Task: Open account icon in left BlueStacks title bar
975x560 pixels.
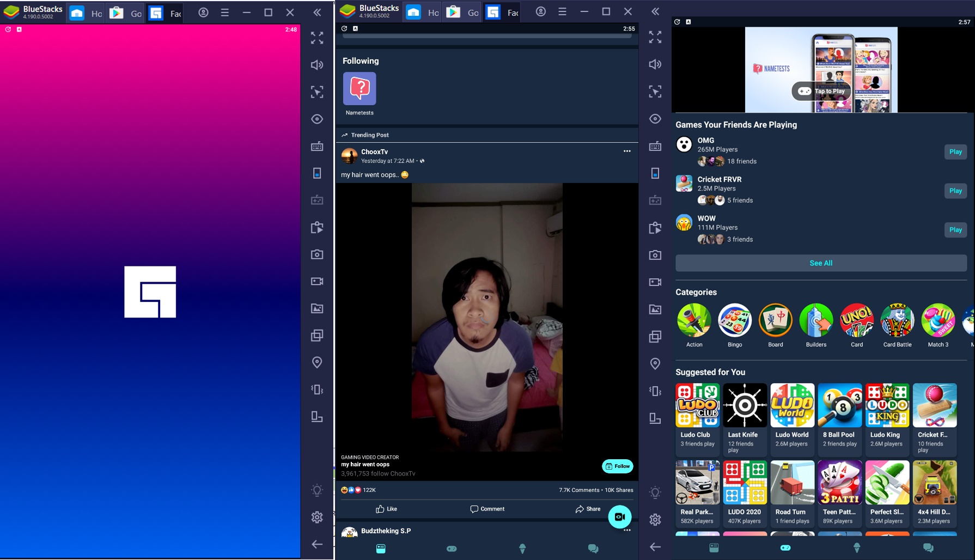Action: (203, 12)
